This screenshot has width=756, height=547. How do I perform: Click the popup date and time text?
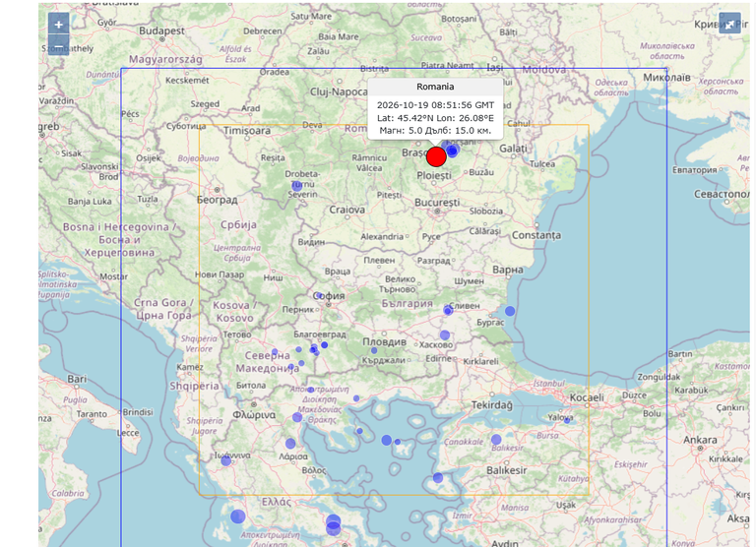coord(435,105)
